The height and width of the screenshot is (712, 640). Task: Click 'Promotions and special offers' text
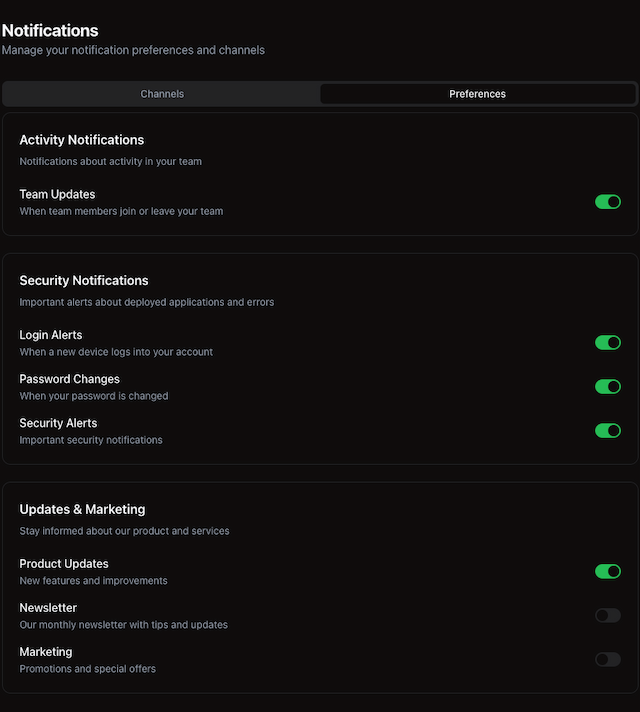coord(88,669)
